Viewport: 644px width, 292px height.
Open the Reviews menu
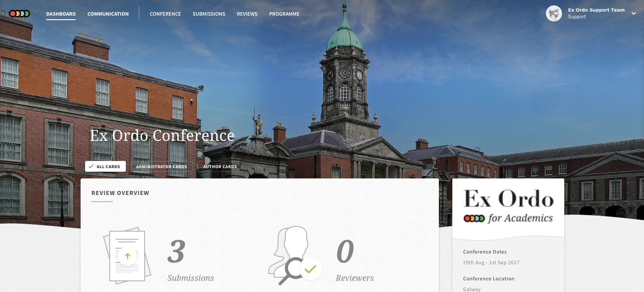[247, 14]
